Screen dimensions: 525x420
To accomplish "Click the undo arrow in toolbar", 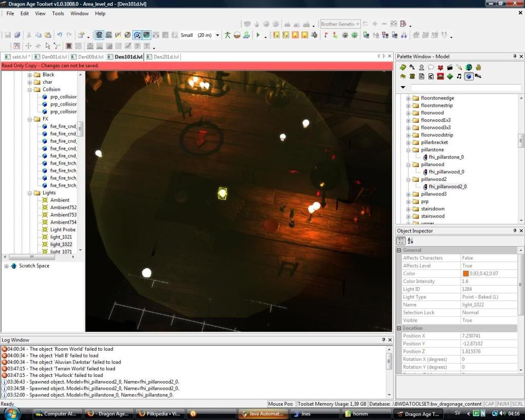I will [x=59, y=35].
